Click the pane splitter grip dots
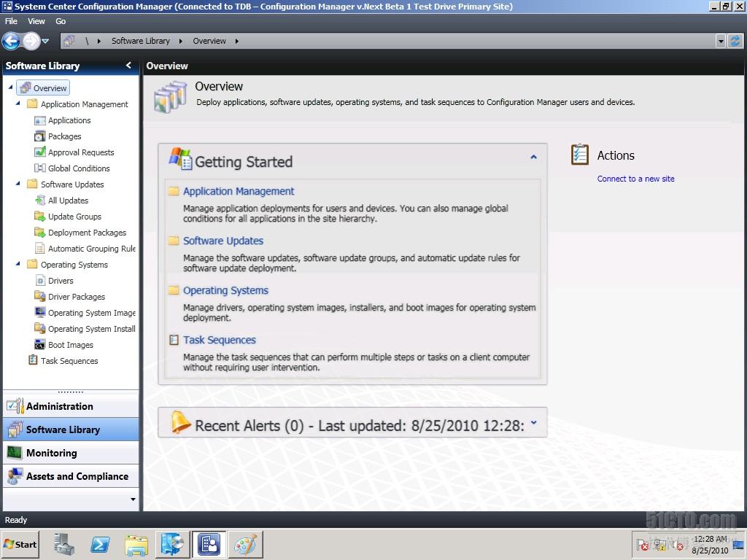Image resolution: width=747 pixels, height=560 pixels. (71, 392)
